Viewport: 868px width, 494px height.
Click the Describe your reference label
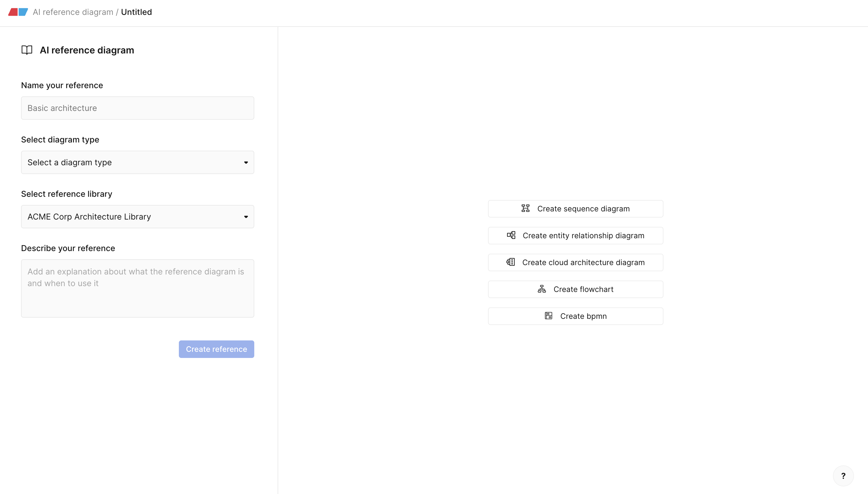(68, 248)
